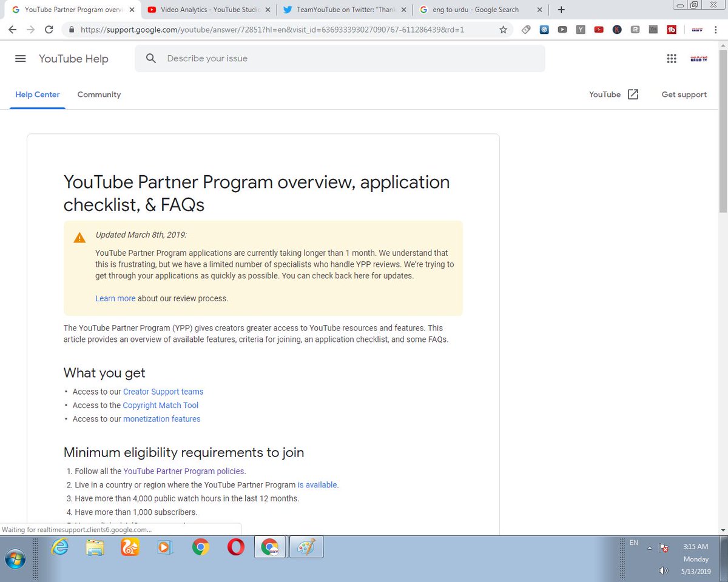Click the EN language indicator
Screen dimensions: 728x582
634,543
